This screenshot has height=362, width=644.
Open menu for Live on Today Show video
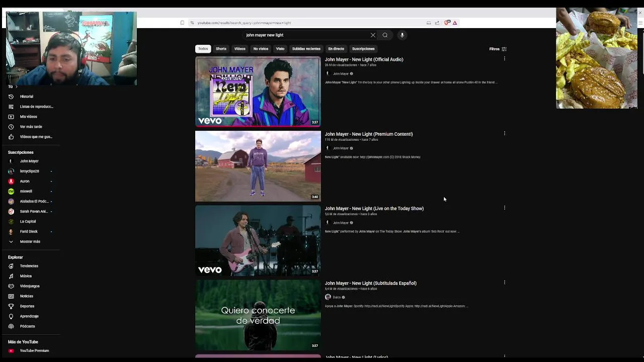(x=505, y=208)
